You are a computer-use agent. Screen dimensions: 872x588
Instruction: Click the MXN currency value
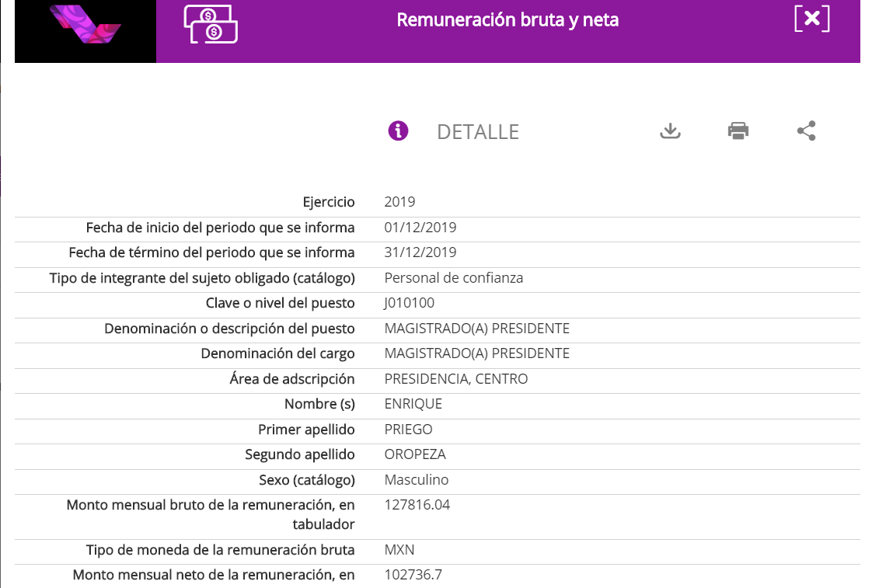tap(399, 550)
